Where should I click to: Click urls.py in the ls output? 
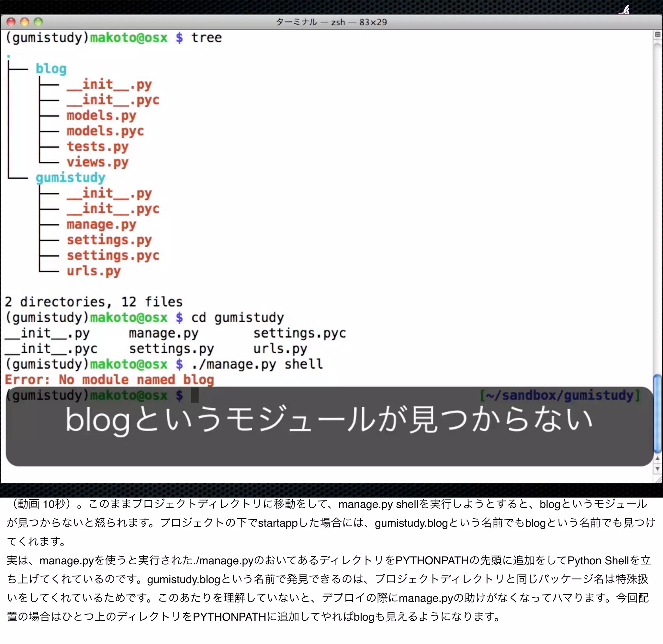tap(280, 349)
